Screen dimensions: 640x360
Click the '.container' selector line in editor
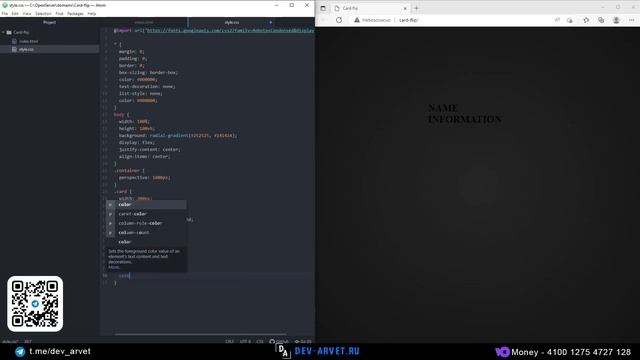coord(129,171)
